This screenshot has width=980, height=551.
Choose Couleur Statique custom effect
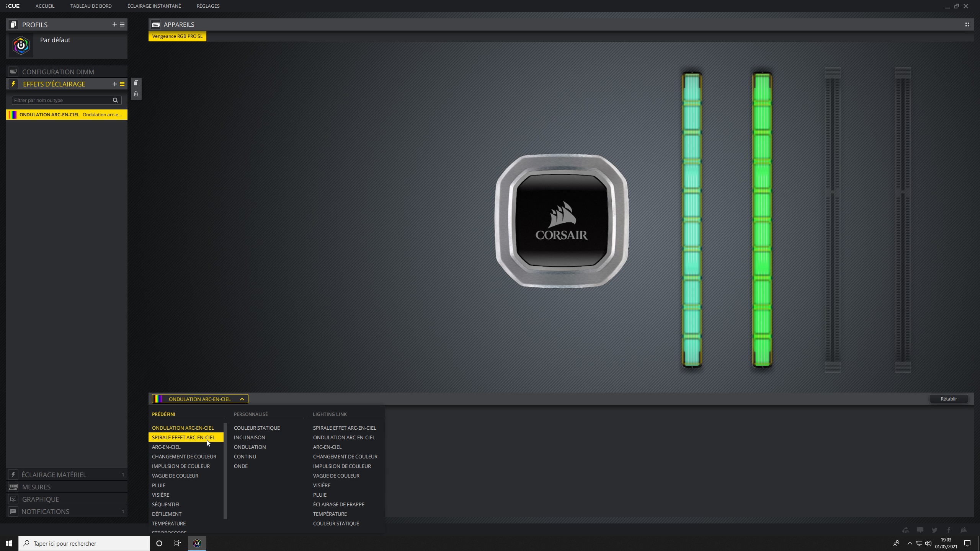[256, 428]
